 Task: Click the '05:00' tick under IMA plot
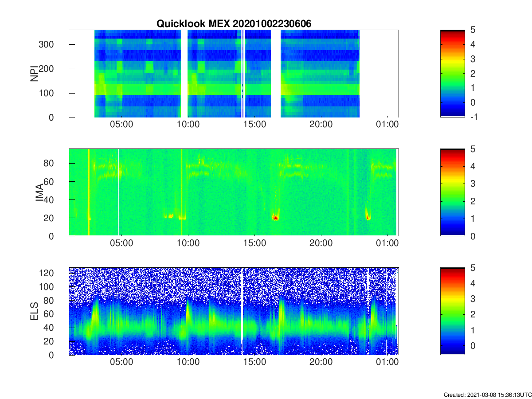point(121,243)
